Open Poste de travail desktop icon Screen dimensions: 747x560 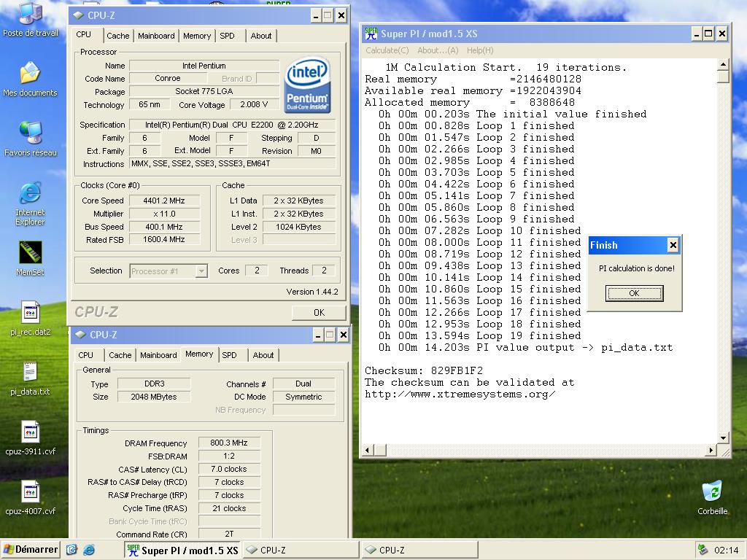(31, 20)
